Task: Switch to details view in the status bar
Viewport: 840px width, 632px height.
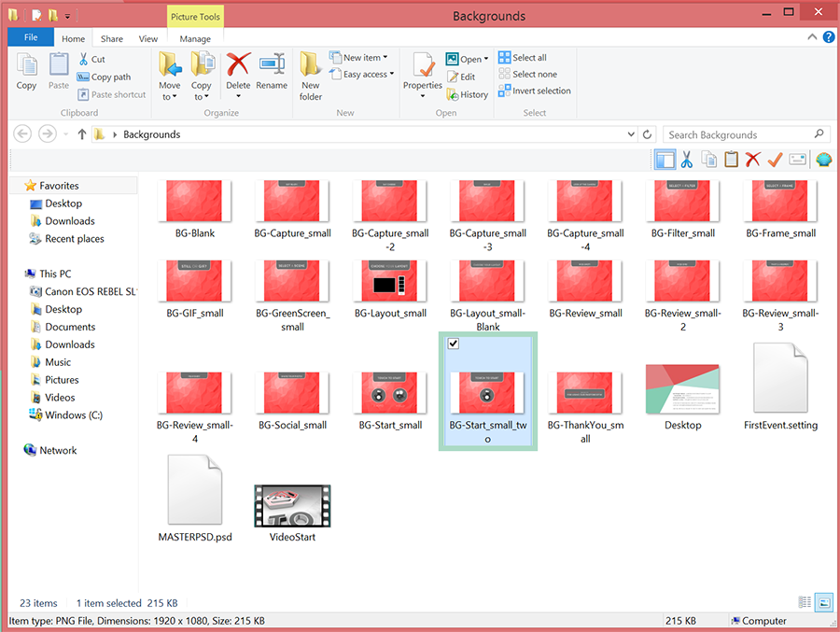Action: click(x=804, y=603)
